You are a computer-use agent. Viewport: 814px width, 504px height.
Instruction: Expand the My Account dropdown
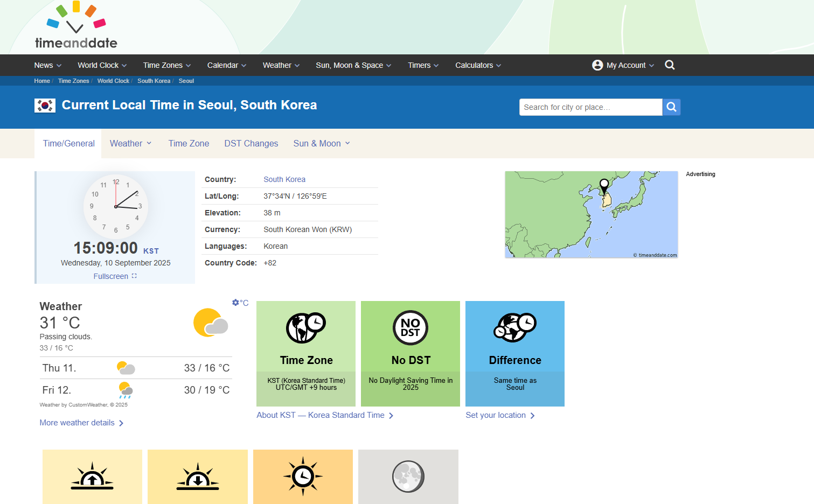click(623, 65)
